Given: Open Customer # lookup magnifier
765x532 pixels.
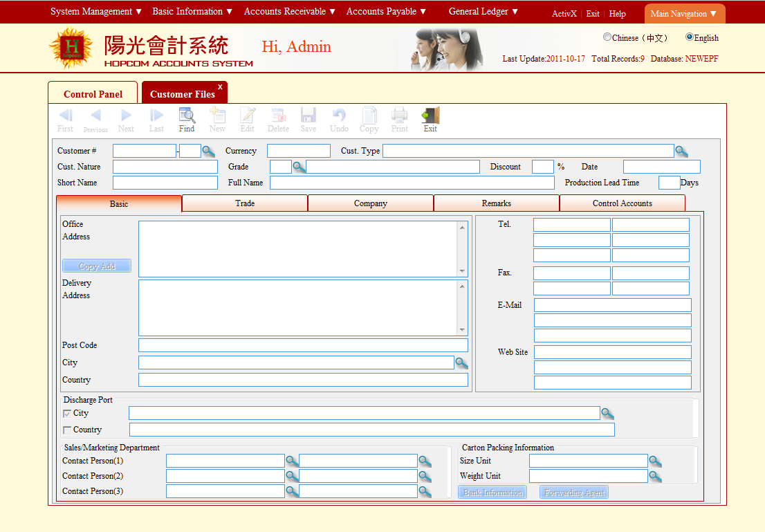Looking at the screenshot, I should point(208,152).
